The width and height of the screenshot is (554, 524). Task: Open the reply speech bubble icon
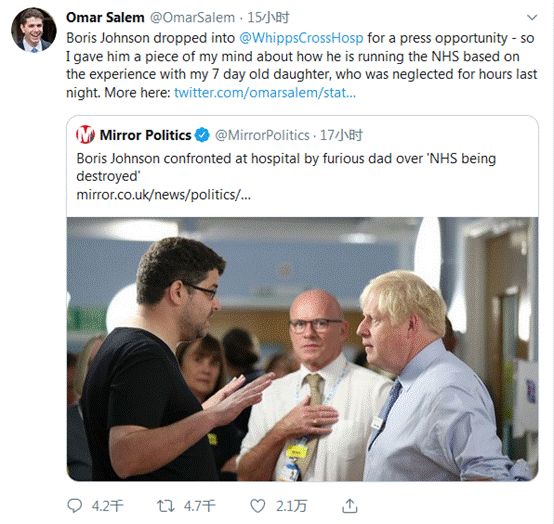[x=75, y=506]
